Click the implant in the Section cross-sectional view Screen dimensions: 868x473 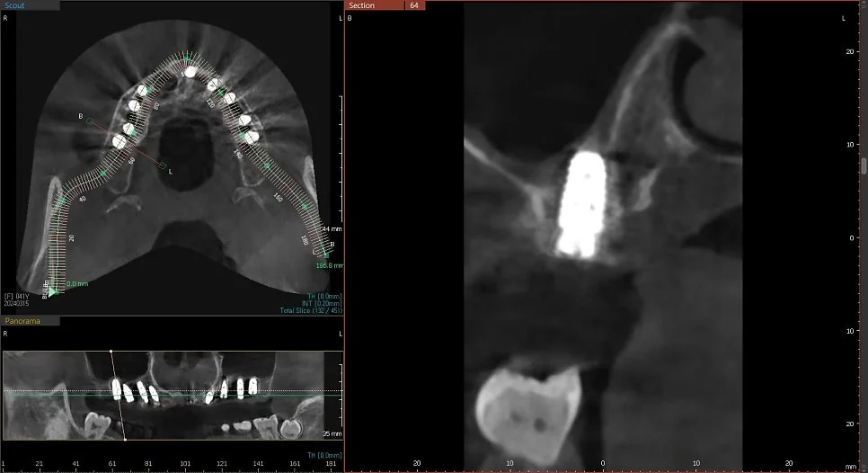[x=581, y=204]
